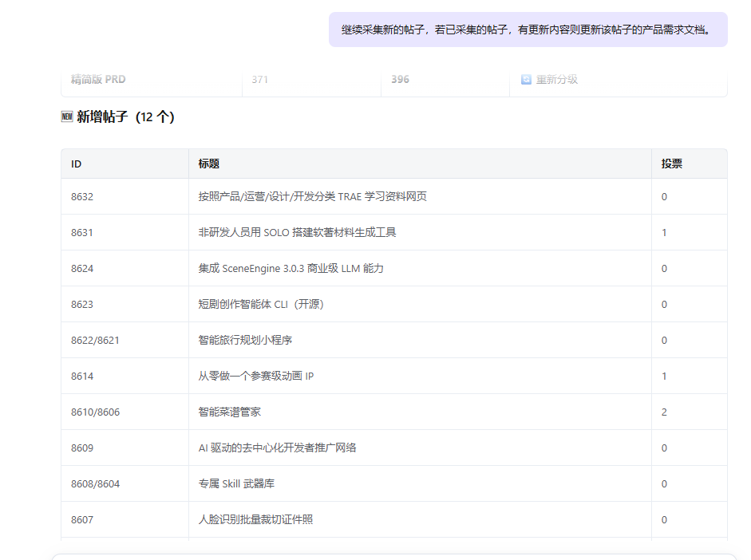
Task: Click the 短剧创作智能体 CLI（开源）title
Action: point(261,305)
